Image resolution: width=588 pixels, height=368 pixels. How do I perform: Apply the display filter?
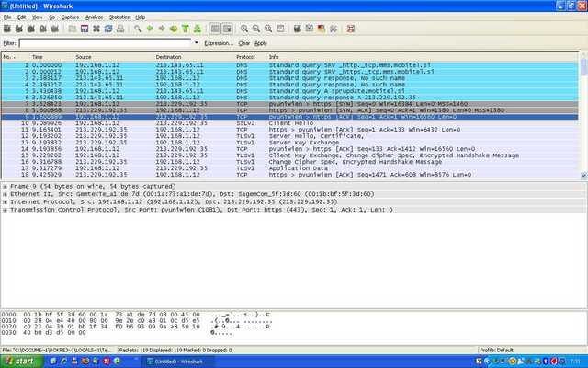coord(261,43)
